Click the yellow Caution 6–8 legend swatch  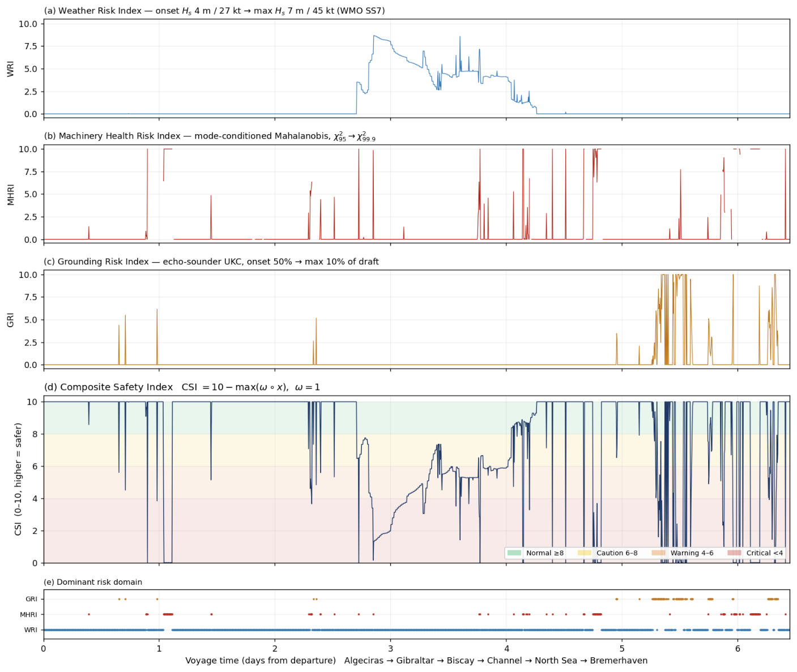click(585, 553)
